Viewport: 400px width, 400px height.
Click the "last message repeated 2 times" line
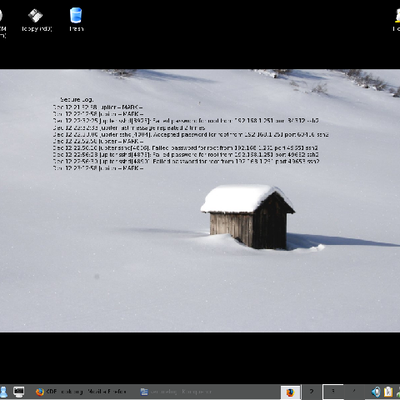129,128
